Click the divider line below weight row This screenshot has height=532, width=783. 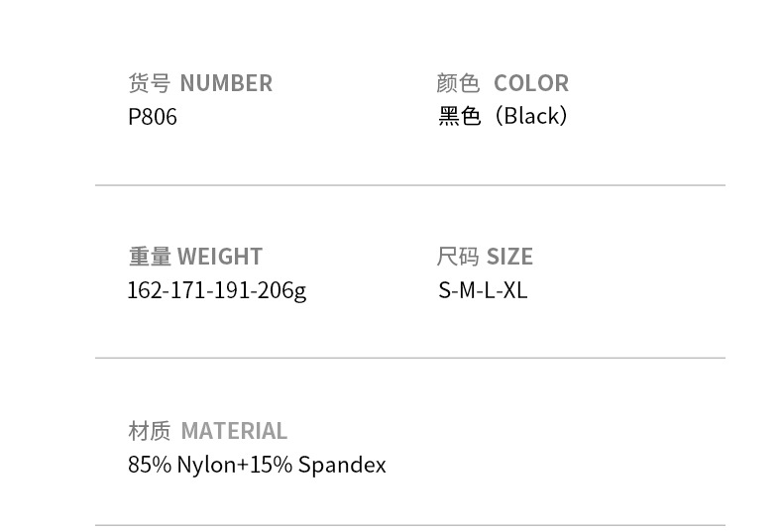coord(409,358)
